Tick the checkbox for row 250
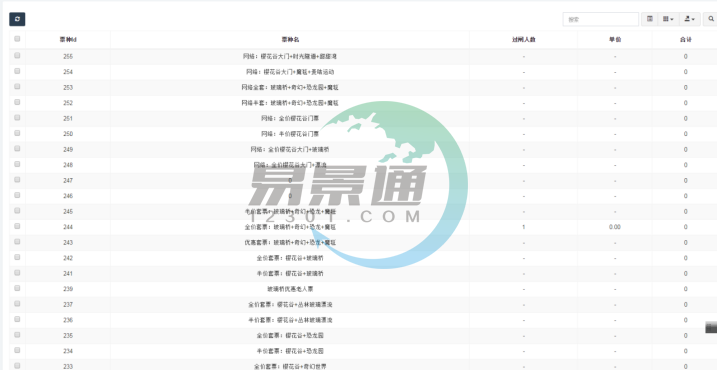Image resolution: width=717 pixels, height=370 pixels. coord(17,133)
